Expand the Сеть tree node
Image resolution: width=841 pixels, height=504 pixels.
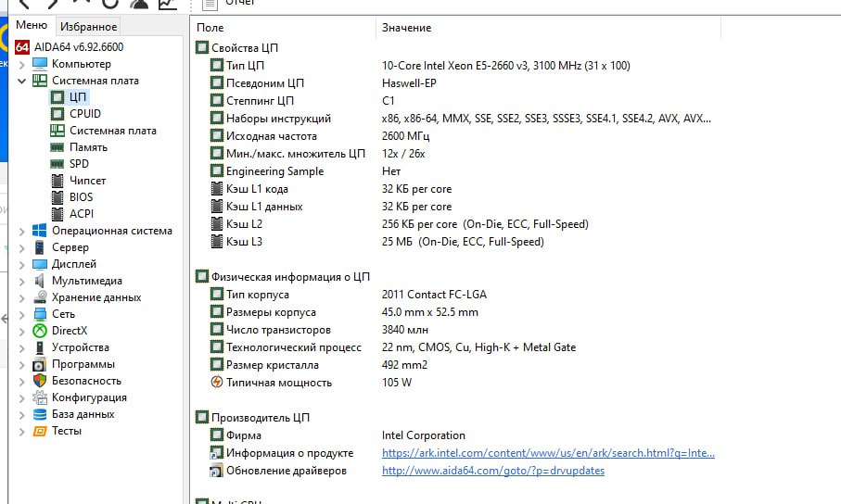22,315
